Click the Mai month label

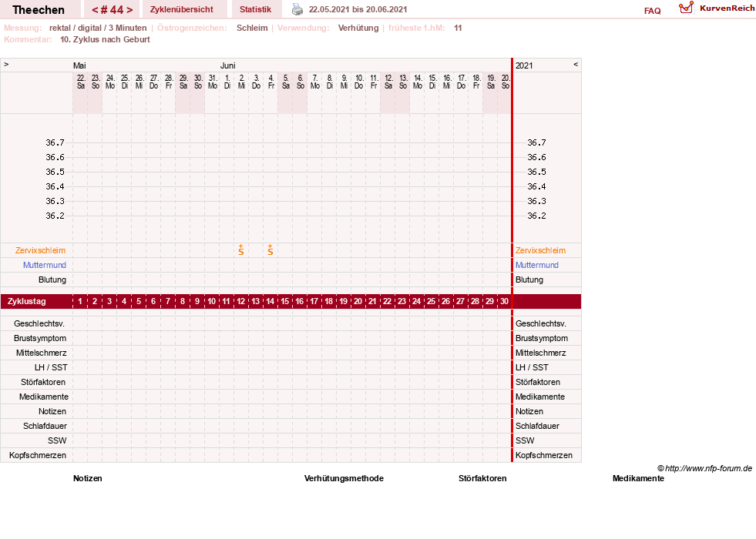(79, 65)
